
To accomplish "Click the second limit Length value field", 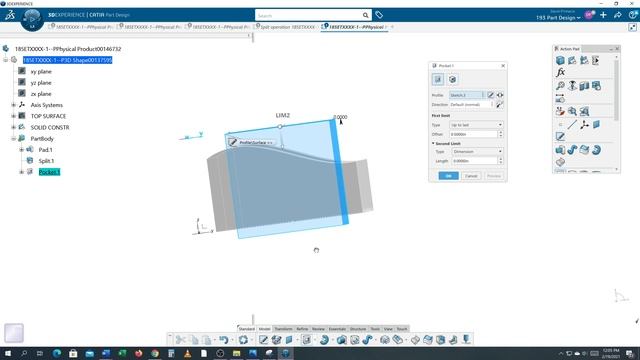I will pos(475,161).
